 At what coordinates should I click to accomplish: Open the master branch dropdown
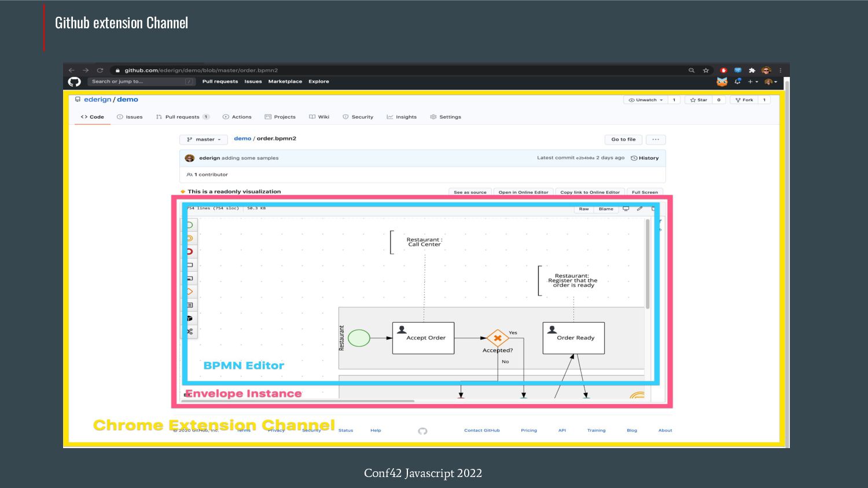(204, 139)
